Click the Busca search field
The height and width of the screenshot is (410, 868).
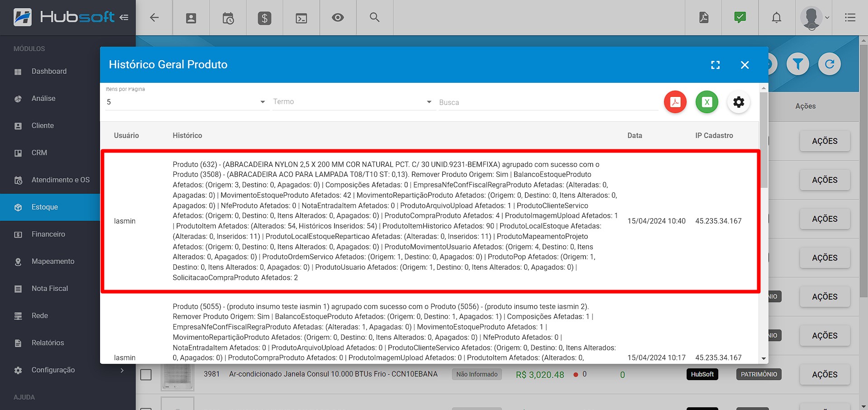(x=548, y=102)
